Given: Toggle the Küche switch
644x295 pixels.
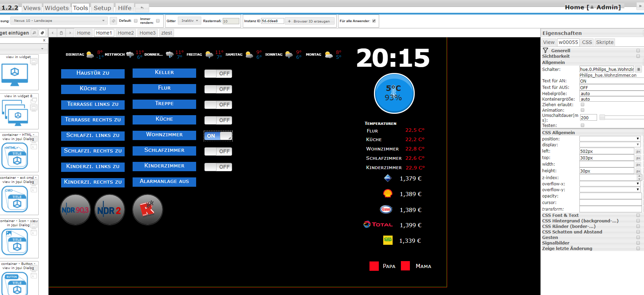Looking at the screenshot, I should [x=218, y=120].
